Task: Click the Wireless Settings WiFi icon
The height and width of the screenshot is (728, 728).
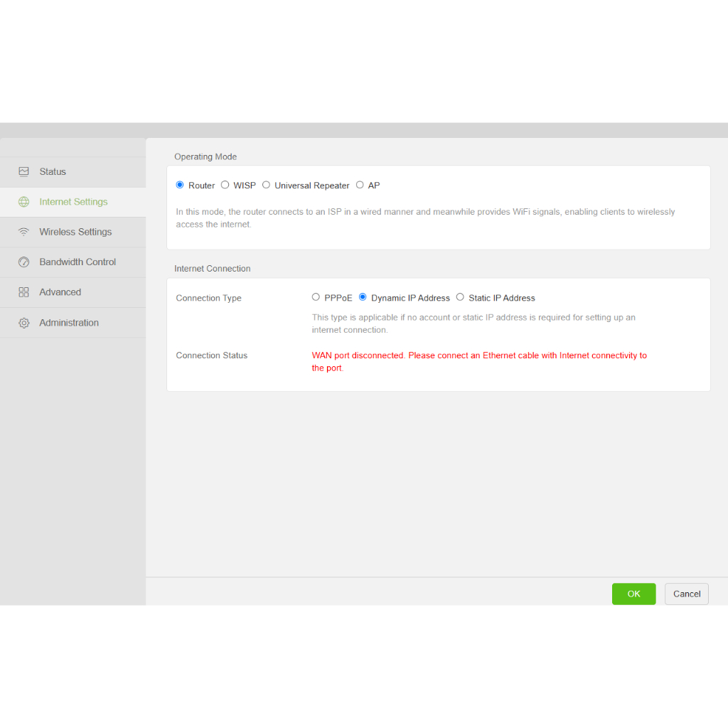Action: [24, 232]
